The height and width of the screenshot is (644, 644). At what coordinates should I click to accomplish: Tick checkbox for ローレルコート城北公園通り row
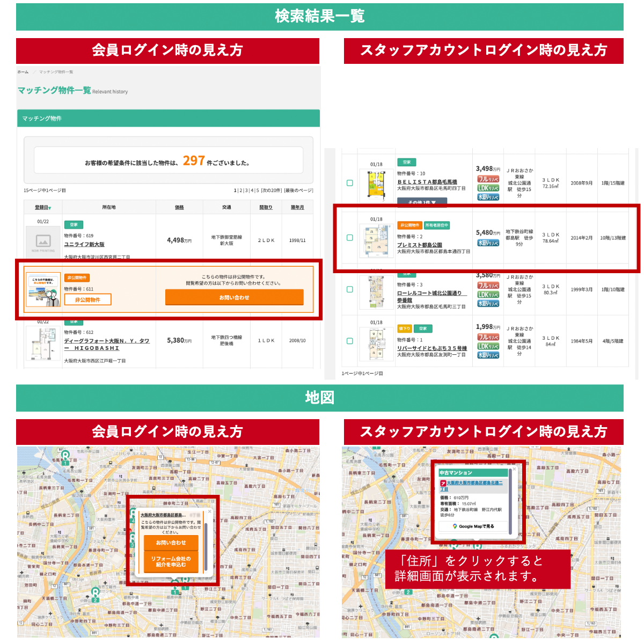(x=350, y=289)
